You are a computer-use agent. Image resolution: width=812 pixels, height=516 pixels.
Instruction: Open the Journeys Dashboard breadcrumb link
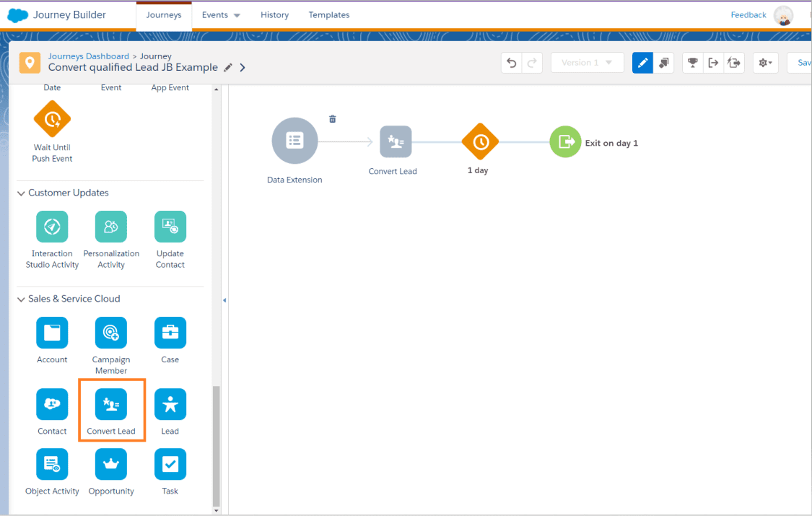[x=88, y=56]
